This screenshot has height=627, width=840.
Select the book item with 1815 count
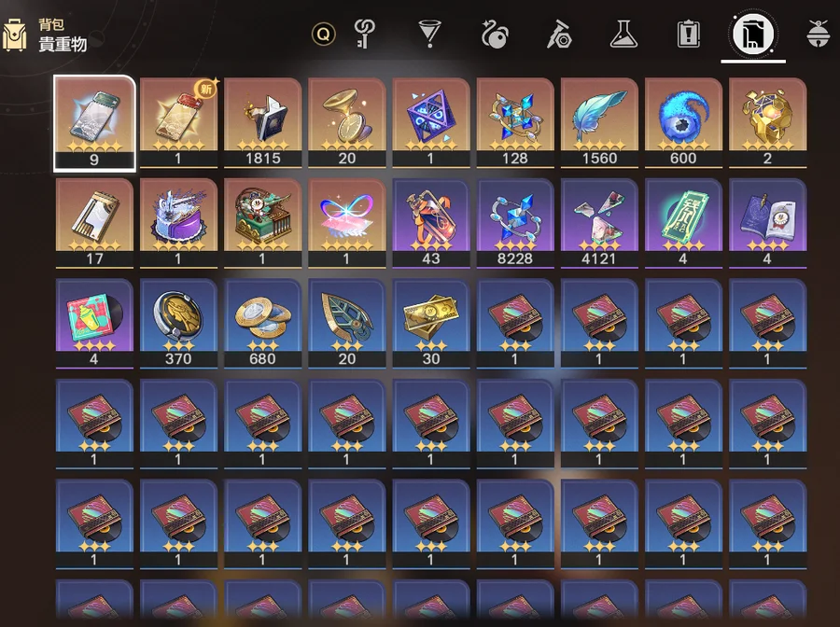point(263,122)
